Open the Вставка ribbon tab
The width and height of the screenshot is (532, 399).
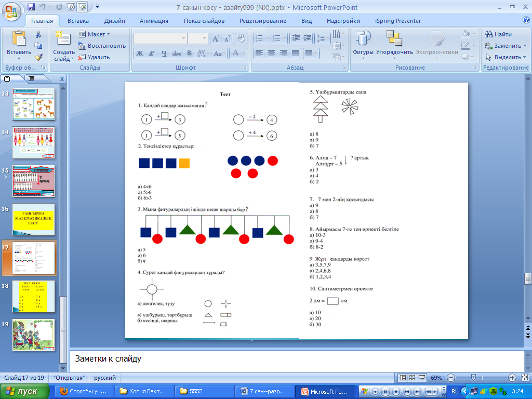tap(78, 21)
